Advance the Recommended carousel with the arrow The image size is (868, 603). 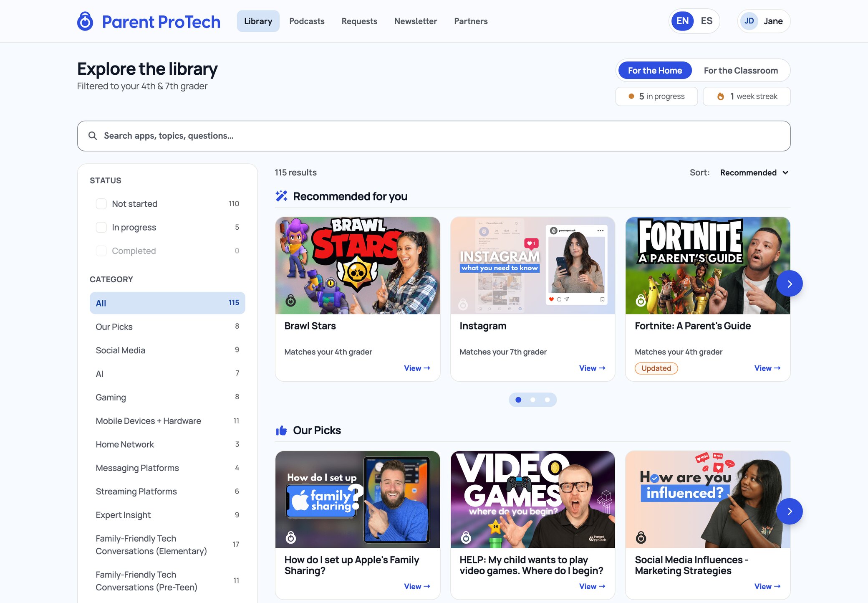pyautogui.click(x=789, y=284)
